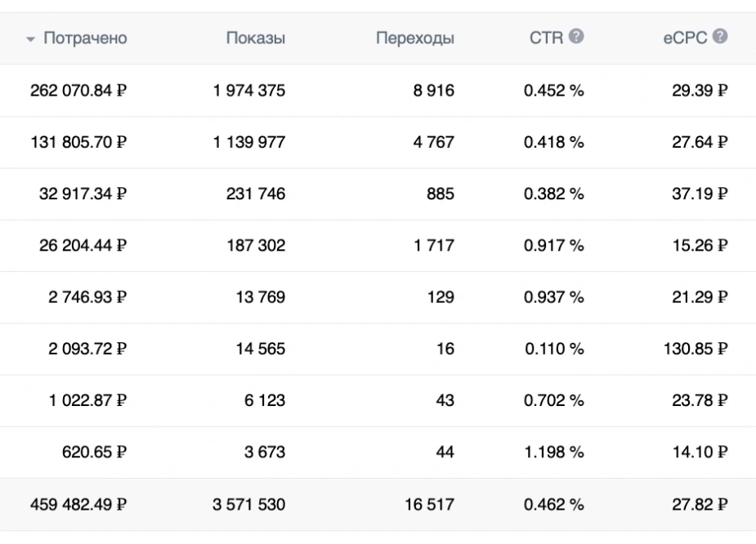Click the total spent 459 482.49 ₽
The image size is (756, 544).
point(78,505)
